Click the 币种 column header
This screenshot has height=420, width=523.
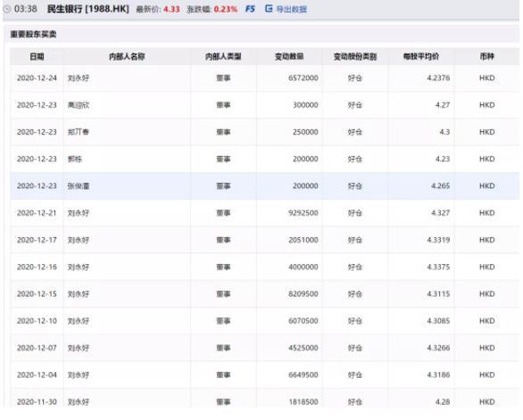pos(486,56)
